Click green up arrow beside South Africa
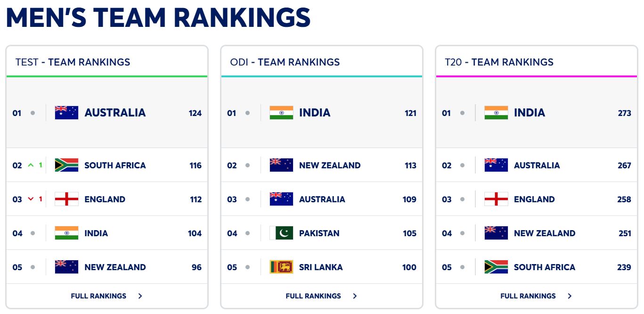 [31, 165]
